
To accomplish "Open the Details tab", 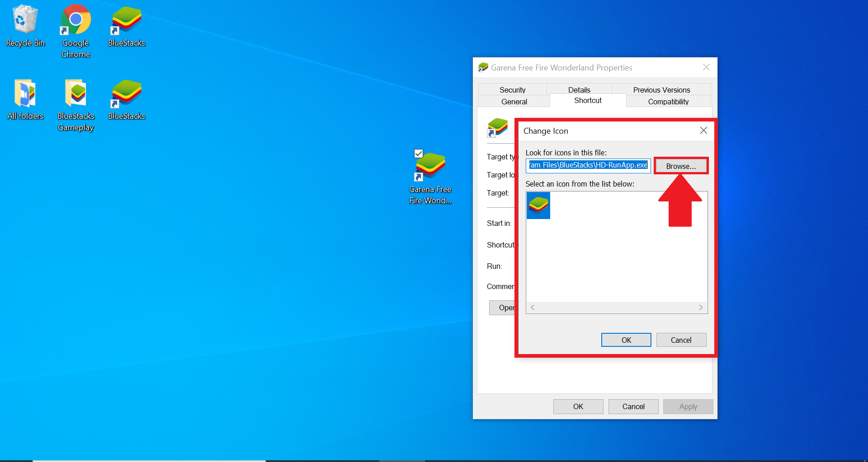I will (x=579, y=90).
